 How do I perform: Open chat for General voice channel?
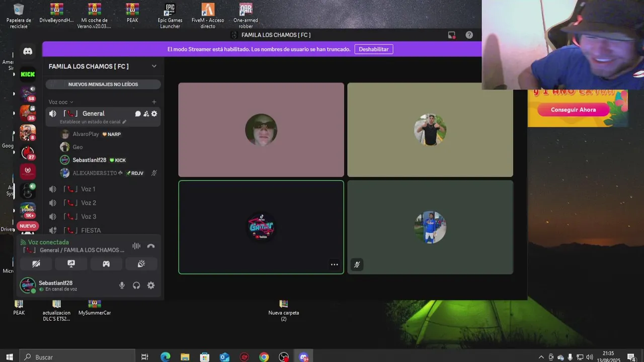[138, 114]
